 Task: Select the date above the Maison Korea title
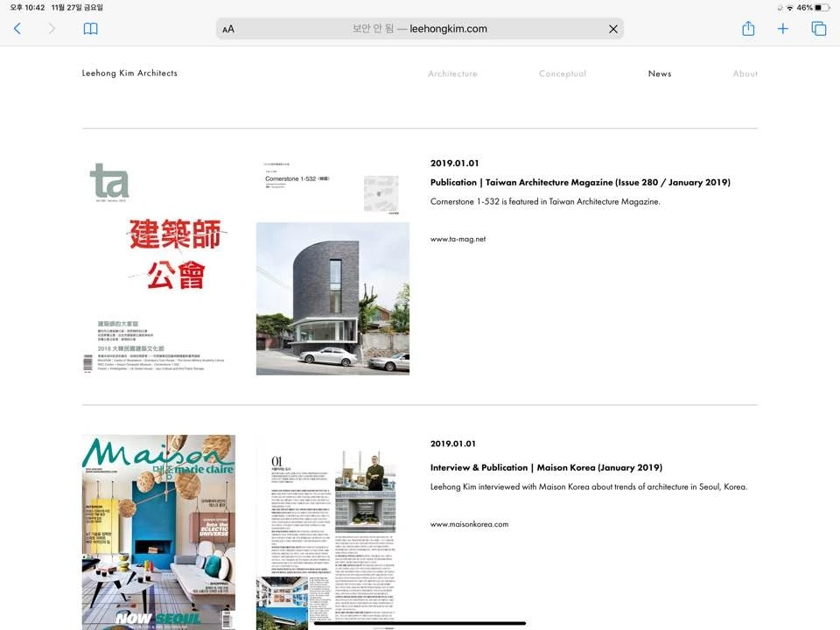pyautogui.click(x=452, y=444)
